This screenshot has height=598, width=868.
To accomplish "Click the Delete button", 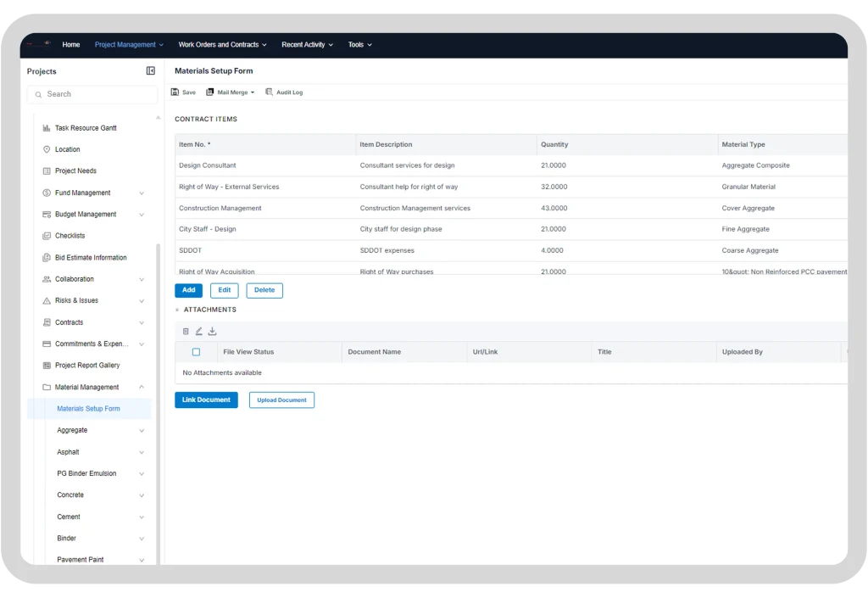I will [264, 290].
